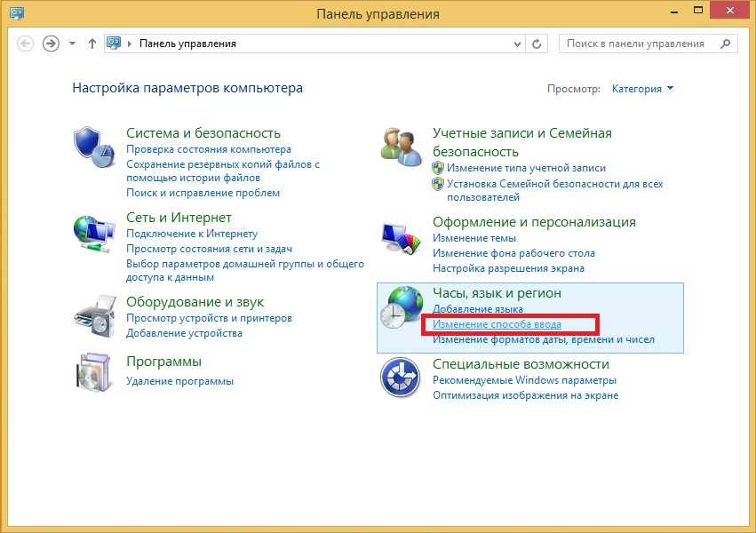This screenshot has width=756, height=533.
Task: Click the Programs category icon
Action: click(94, 374)
